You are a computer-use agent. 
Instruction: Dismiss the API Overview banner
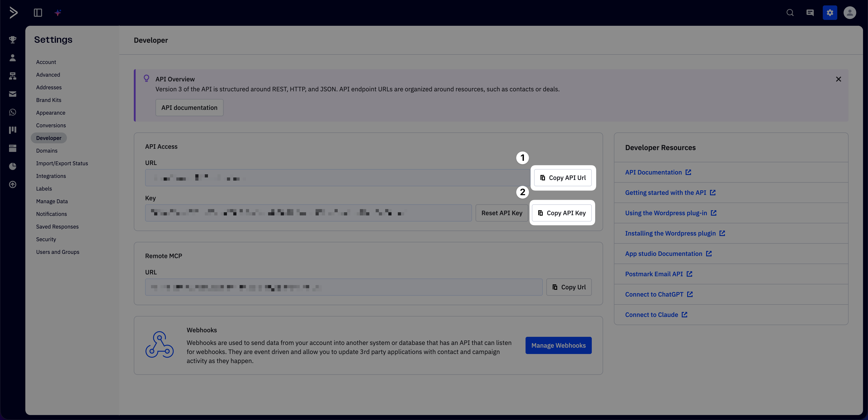pos(838,79)
